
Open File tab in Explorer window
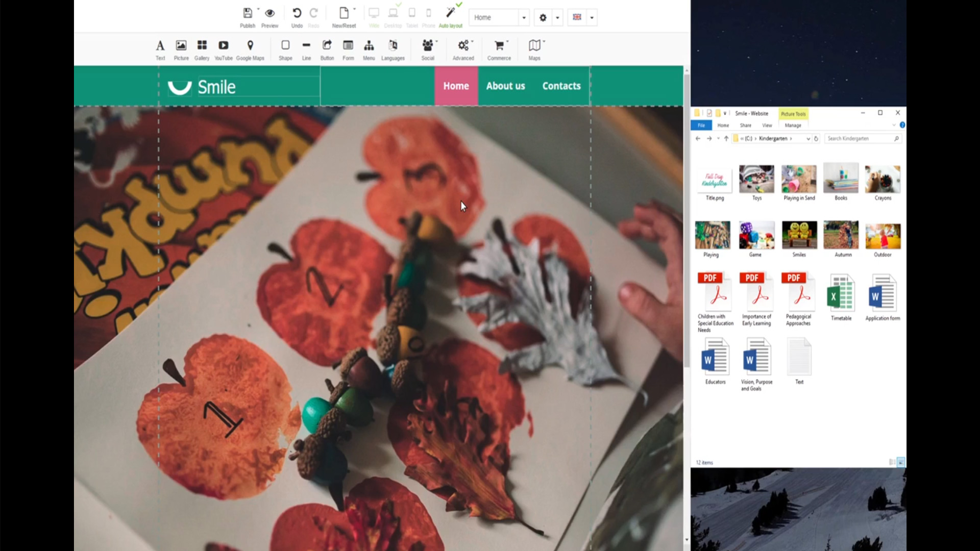pos(701,125)
